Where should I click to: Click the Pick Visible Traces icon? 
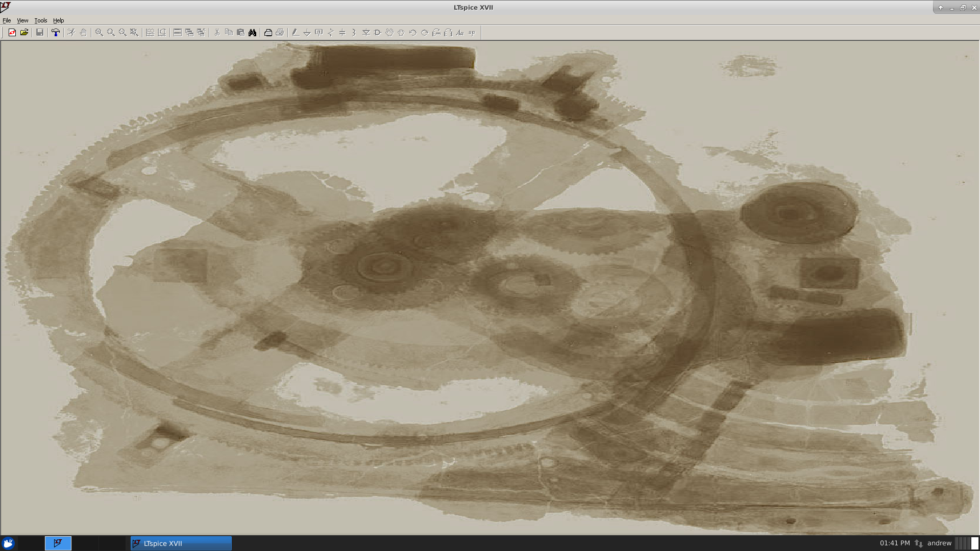tap(150, 33)
